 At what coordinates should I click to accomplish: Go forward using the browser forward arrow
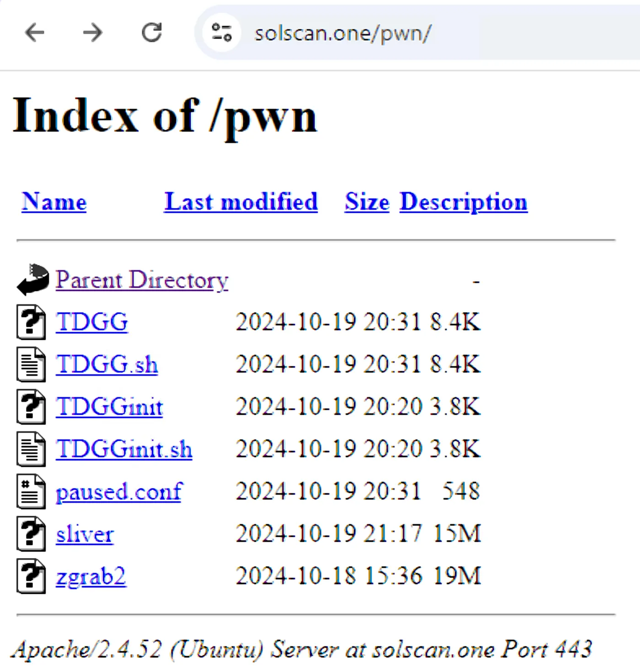coord(93,32)
